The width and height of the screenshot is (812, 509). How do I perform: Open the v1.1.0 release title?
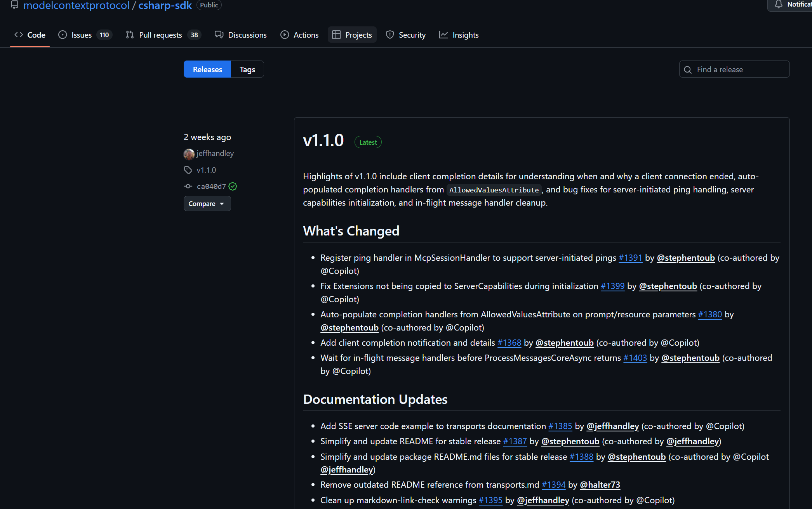(x=323, y=140)
